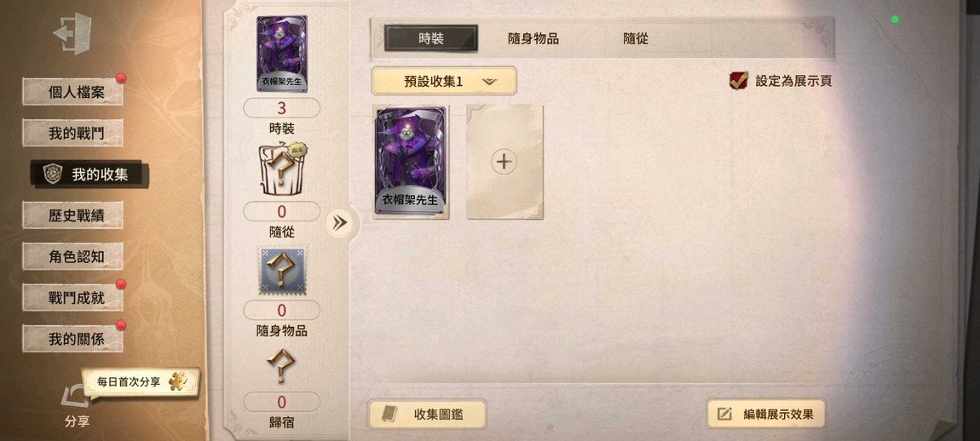Open the 戰鬥成就 menu item

click(73, 297)
